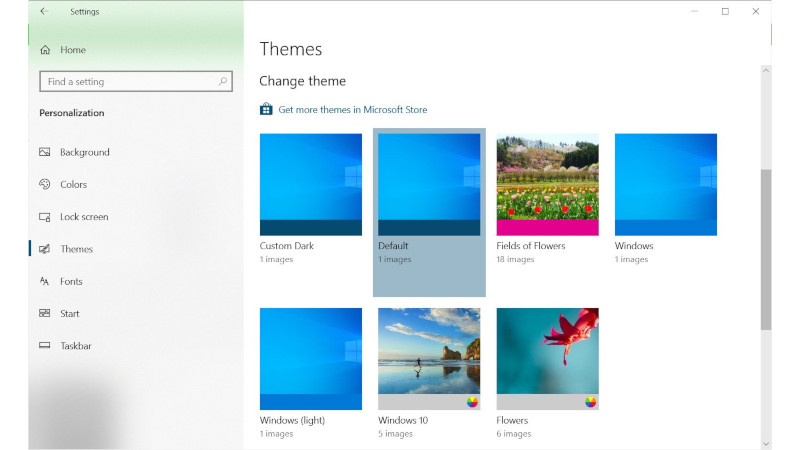Click the Microsoft Store bag icon
This screenshot has width=800, height=450.
(x=266, y=109)
